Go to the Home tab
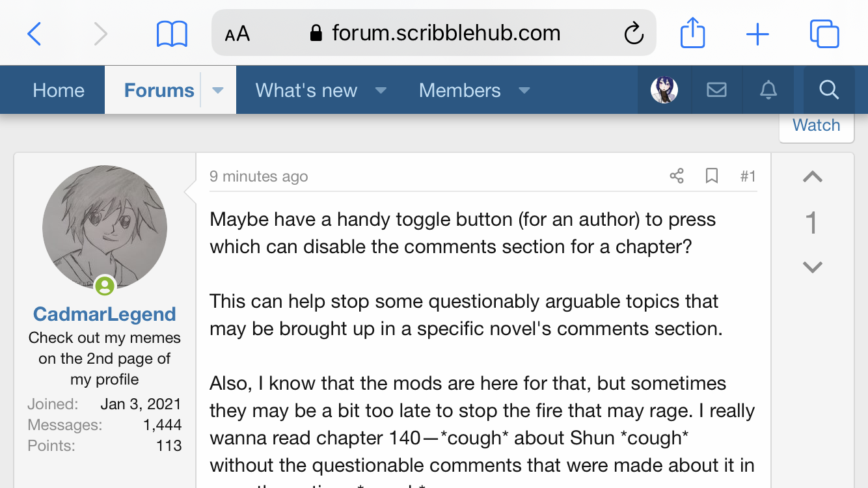 pos(59,90)
